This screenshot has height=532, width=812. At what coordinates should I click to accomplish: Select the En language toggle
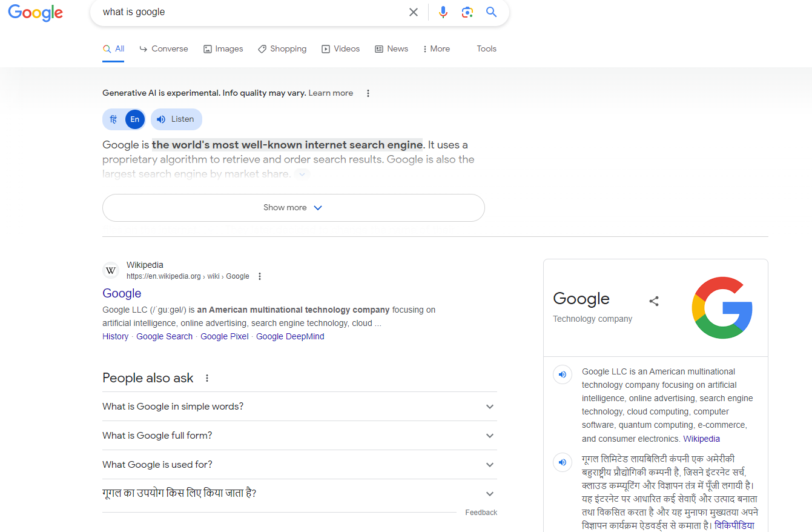pyautogui.click(x=134, y=119)
